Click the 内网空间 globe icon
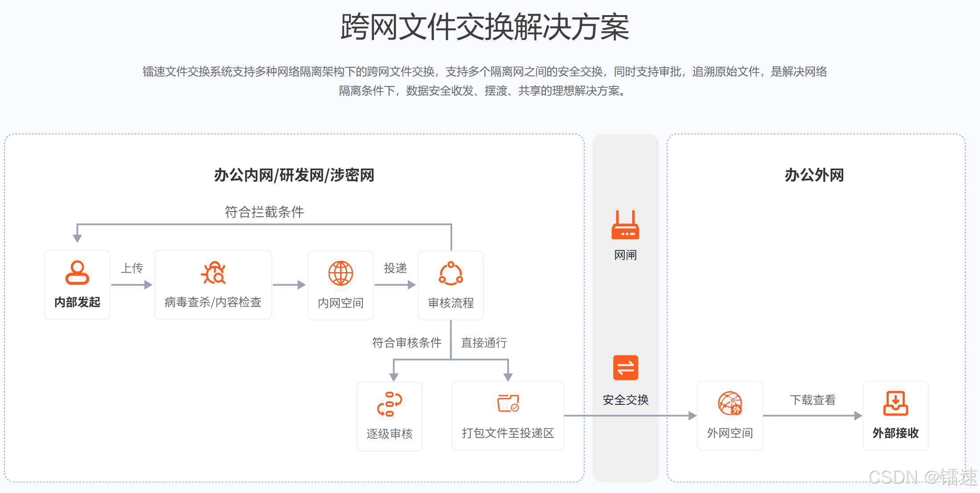Image resolution: width=980 pixels, height=493 pixels. tap(341, 273)
